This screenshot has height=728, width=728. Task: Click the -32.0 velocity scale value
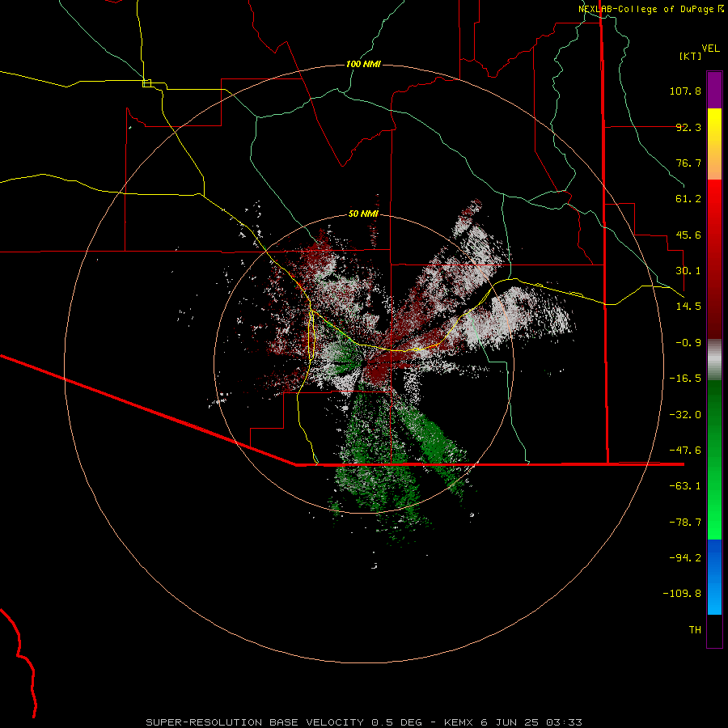(685, 415)
